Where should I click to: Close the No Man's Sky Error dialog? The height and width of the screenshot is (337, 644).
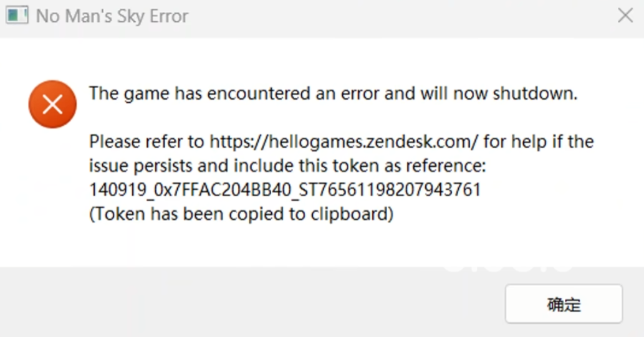point(625,16)
